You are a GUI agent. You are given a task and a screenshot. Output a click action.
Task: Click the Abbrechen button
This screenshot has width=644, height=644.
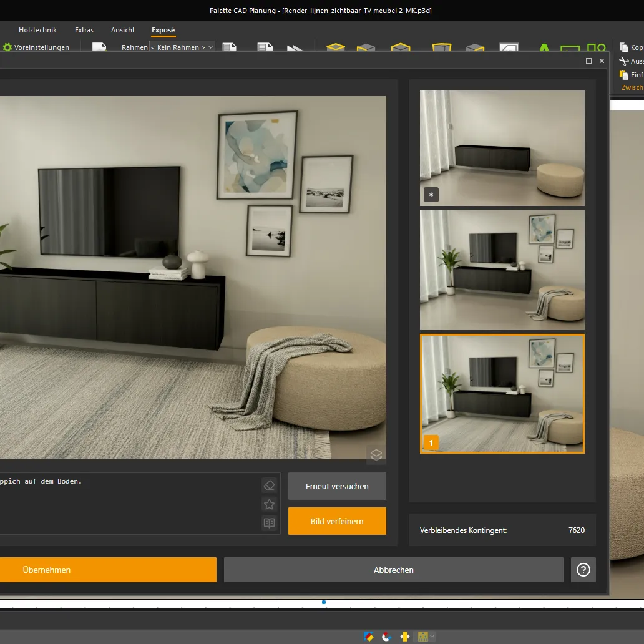pos(394,570)
